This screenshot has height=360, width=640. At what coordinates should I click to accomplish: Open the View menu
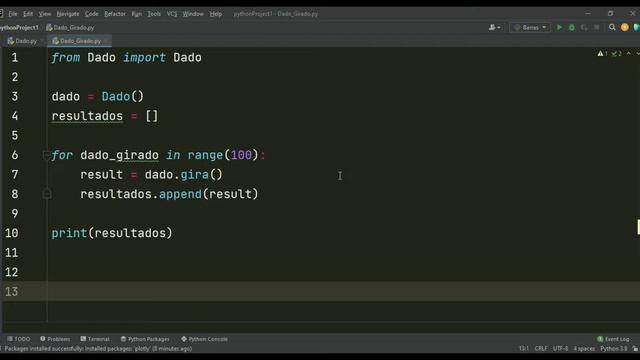44,14
